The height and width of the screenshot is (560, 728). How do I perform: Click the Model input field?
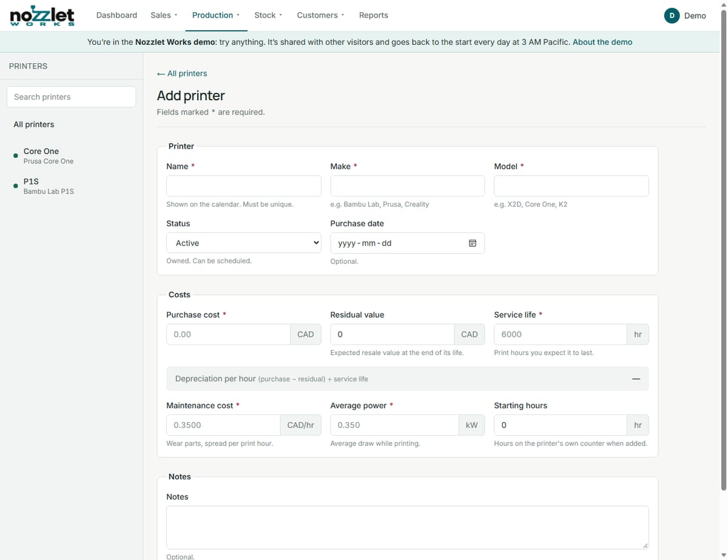point(571,186)
